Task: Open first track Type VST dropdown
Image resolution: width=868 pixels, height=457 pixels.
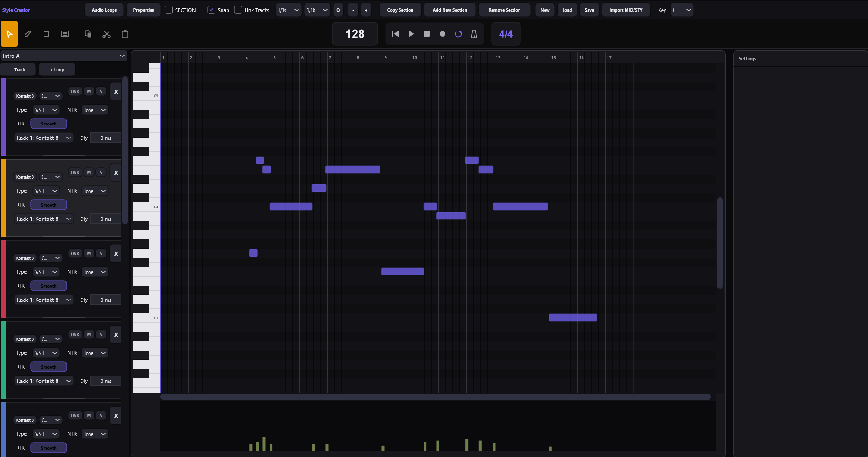Action: pyautogui.click(x=46, y=110)
